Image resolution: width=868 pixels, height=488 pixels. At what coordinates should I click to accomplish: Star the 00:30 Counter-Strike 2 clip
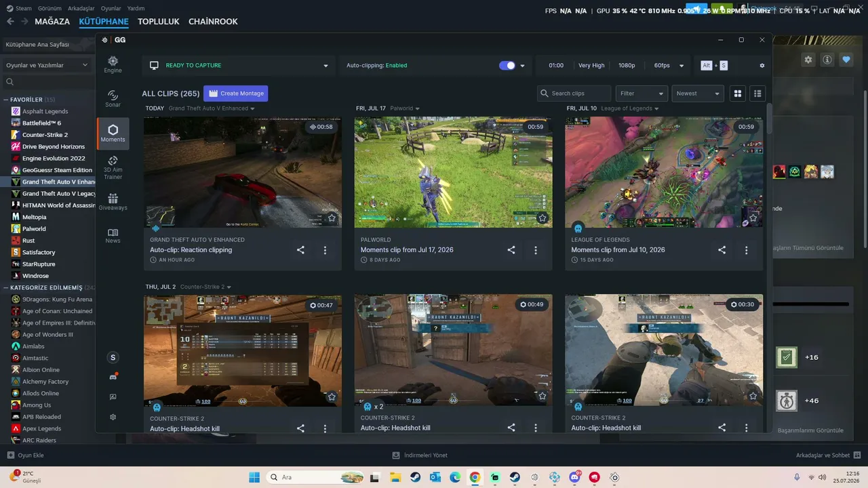click(x=753, y=396)
